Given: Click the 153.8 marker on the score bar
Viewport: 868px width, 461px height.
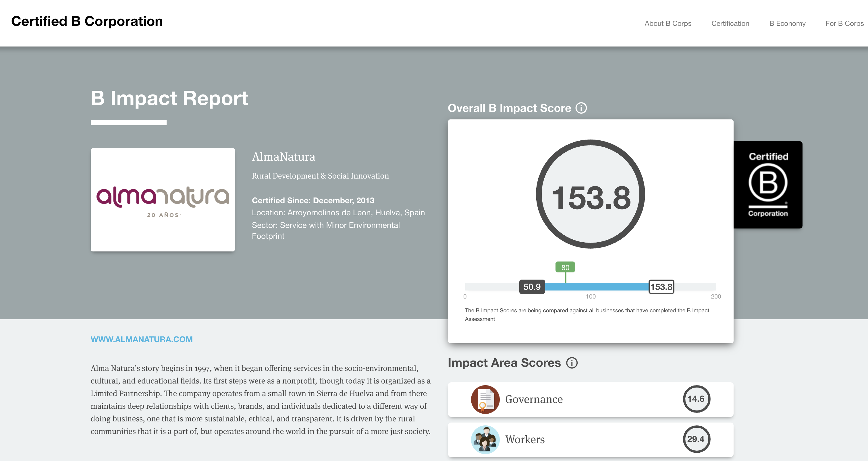Looking at the screenshot, I should point(661,287).
